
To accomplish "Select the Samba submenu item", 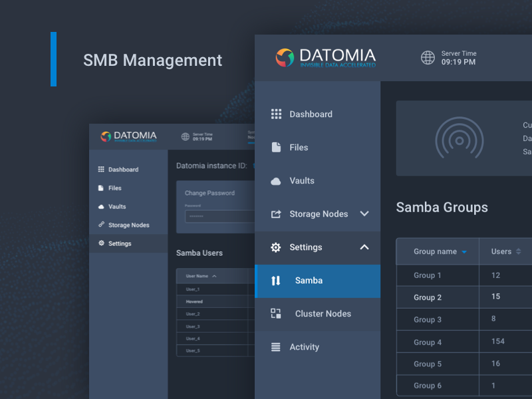I will [x=318, y=281].
